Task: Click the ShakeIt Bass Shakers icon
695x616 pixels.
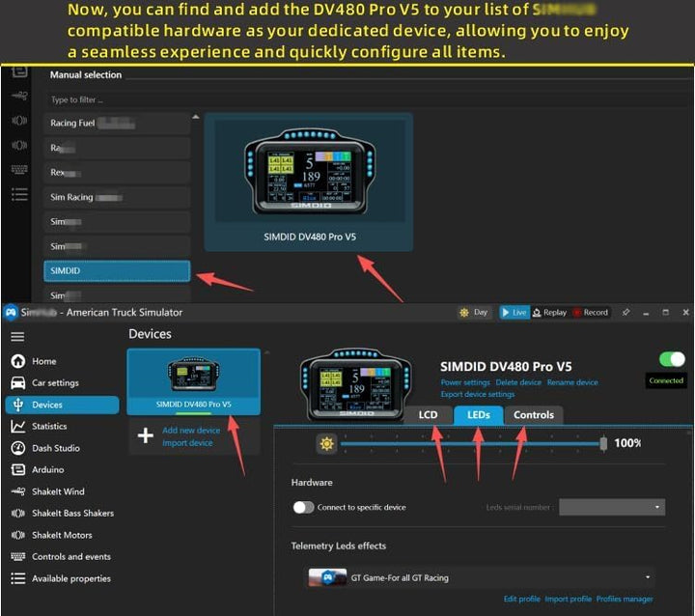Action: pyautogui.click(x=18, y=513)
